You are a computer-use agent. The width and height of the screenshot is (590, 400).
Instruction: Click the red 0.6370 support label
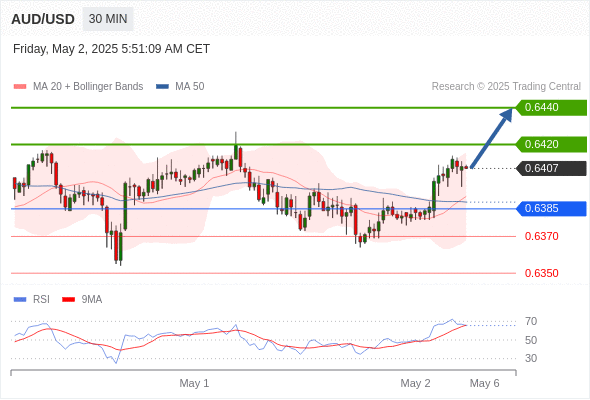541,236
